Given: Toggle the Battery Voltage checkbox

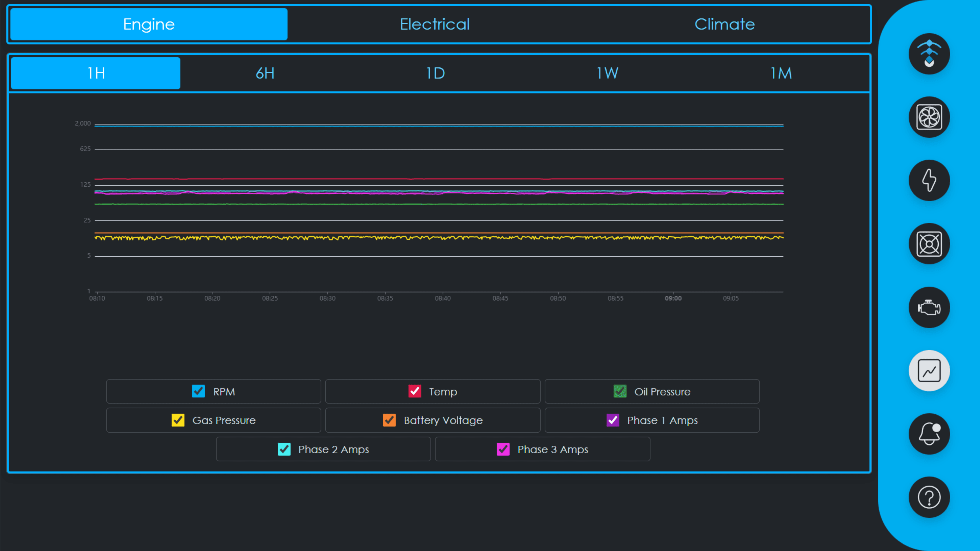Looking at the screenshot, I should pos(389,420).
